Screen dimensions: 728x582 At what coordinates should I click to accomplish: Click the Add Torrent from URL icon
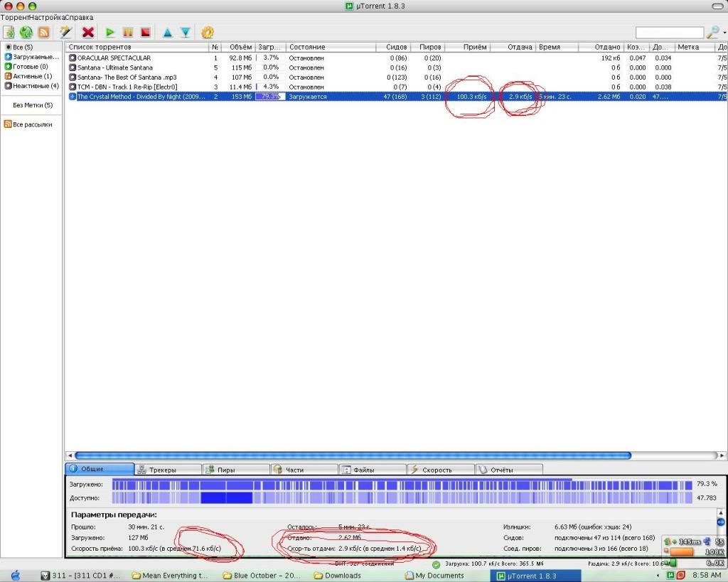point(26,32)
